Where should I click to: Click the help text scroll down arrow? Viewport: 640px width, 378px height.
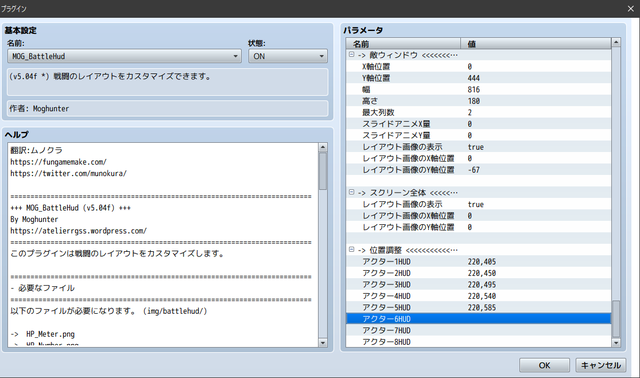point(323,343)
